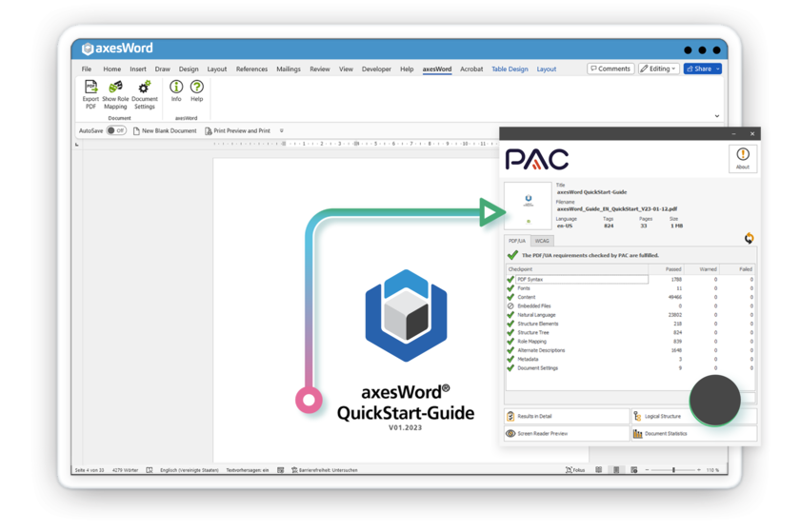
Task: Adjust the zoom slider in status bar
Action: point(673,470)
